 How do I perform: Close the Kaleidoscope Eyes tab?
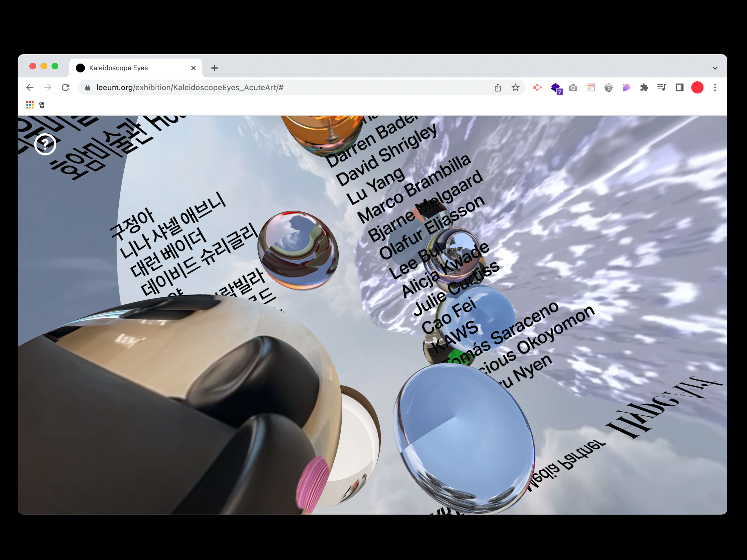pos(193,68)
